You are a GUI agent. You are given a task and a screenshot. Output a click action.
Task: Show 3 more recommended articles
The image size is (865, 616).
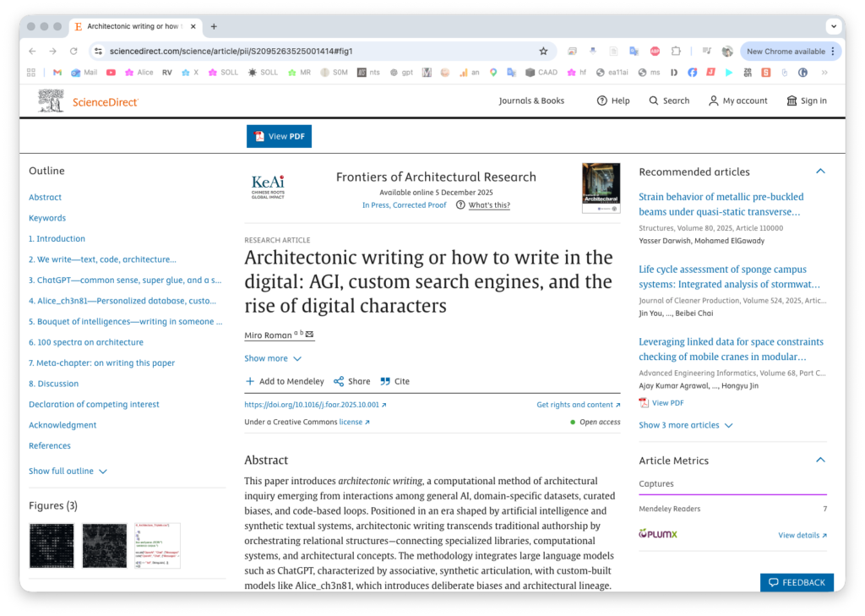[685, 425]
